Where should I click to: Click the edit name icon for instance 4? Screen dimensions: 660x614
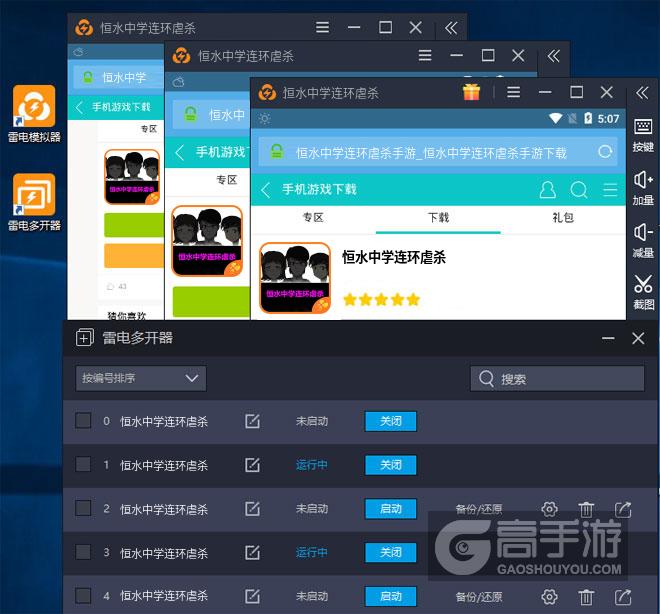point(252,596)
